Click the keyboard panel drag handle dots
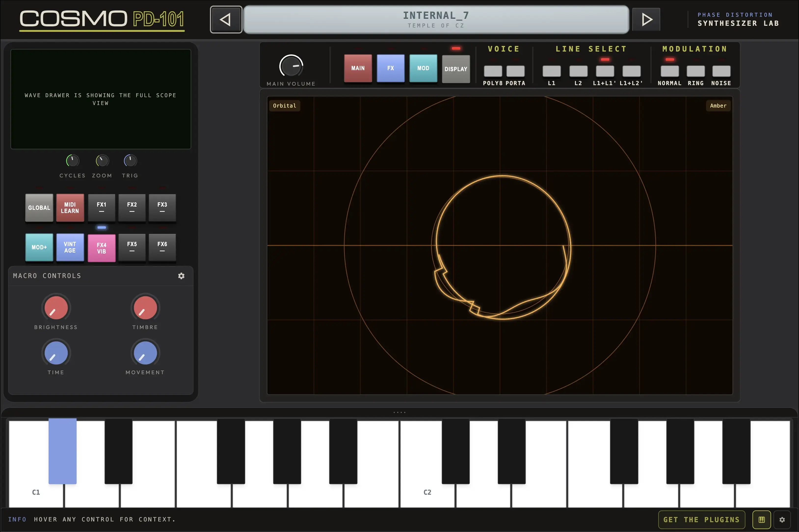The width and height of the screenshot is (799, 532). click(399, 412)
